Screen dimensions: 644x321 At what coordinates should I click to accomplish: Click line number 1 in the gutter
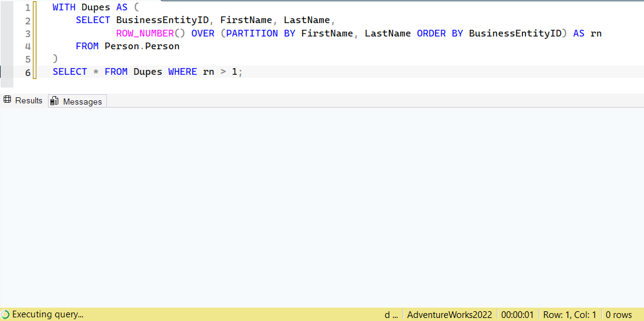[x=27, y=8]
